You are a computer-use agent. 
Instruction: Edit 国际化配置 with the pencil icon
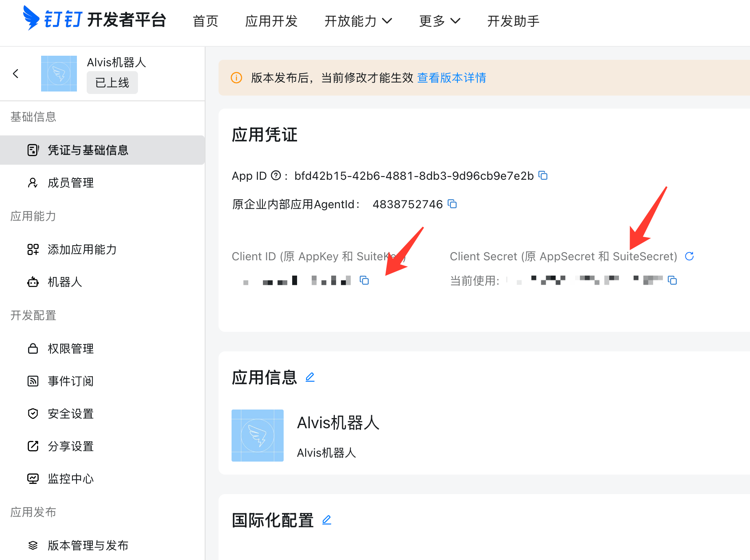[327, 520]
